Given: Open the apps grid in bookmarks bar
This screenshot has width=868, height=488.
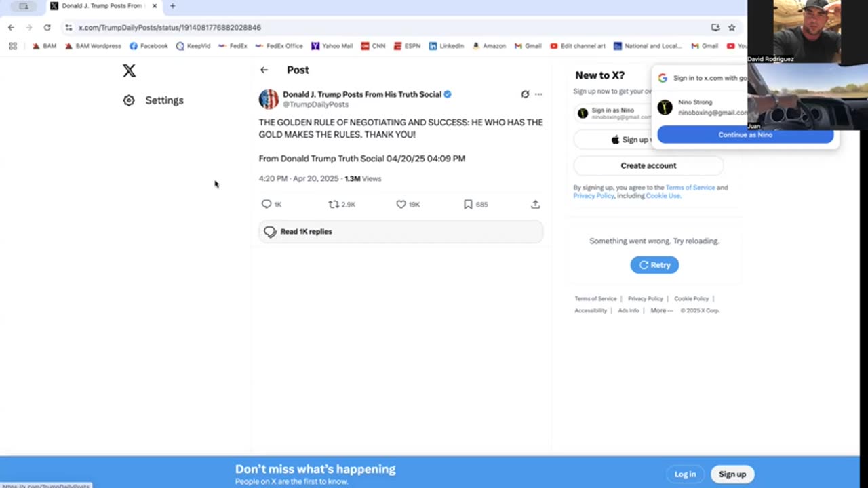Looking at the screenshot, I should pyautogui.click(x=12, y=46).
